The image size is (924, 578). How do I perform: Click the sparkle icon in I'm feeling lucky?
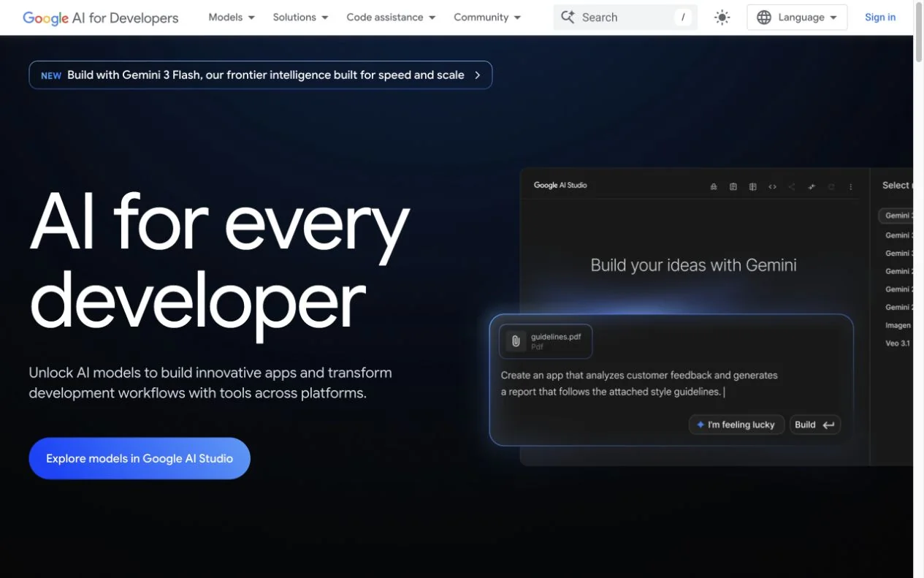700,425
